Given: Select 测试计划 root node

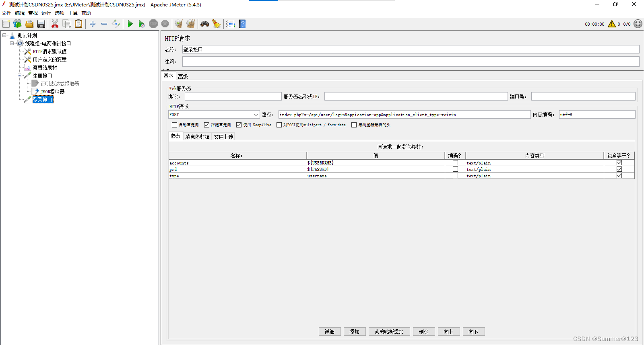Looking at the screenshot, I should coord(27,35).
